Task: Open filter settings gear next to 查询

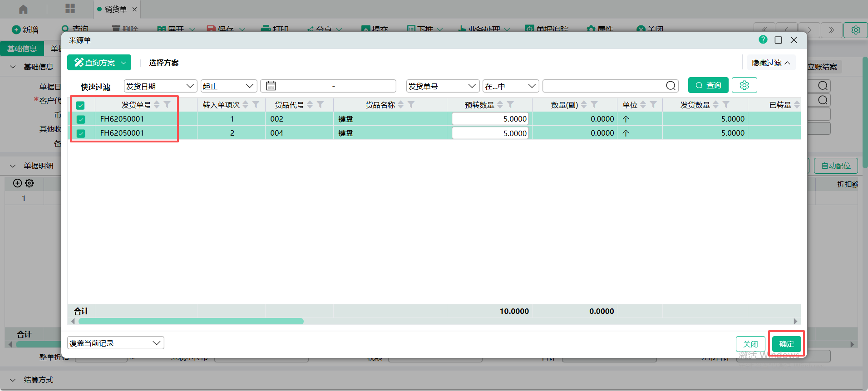Action: pos(744,85)
